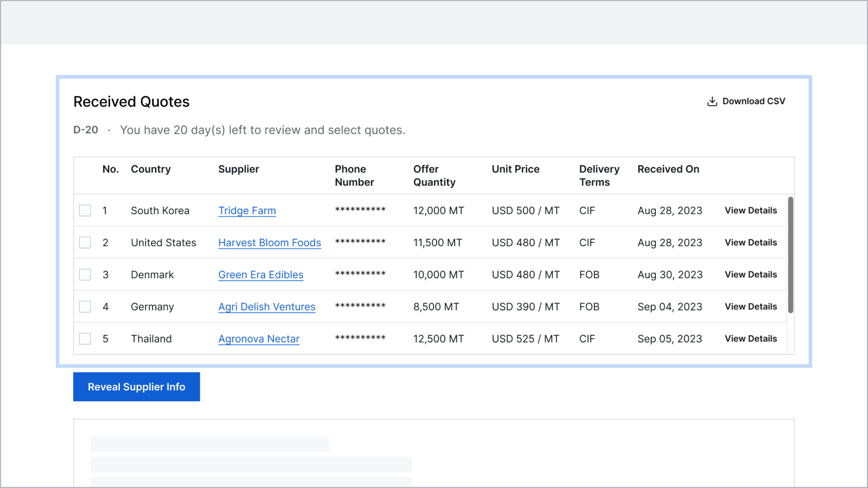
Task: Show View Details for Germany quote
Action: (x=750, y=306)
